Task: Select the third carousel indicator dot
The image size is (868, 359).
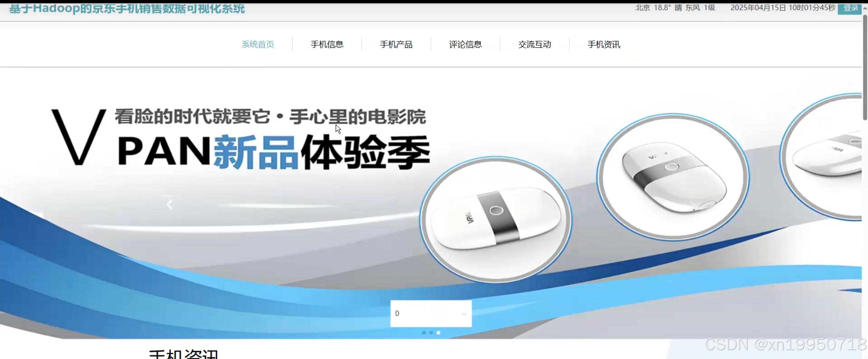Action: [x=438, y=333]
